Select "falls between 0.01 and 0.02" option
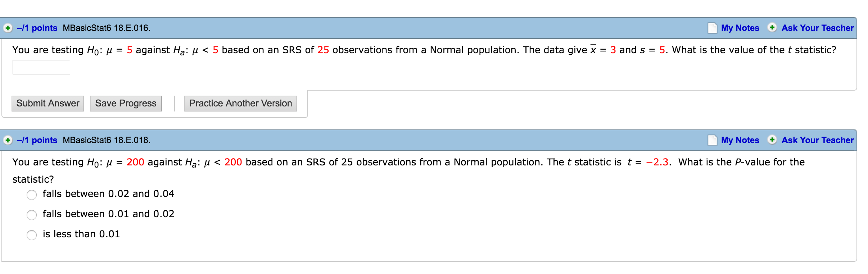Screen dimensions: 868x274 pos(32,215)
